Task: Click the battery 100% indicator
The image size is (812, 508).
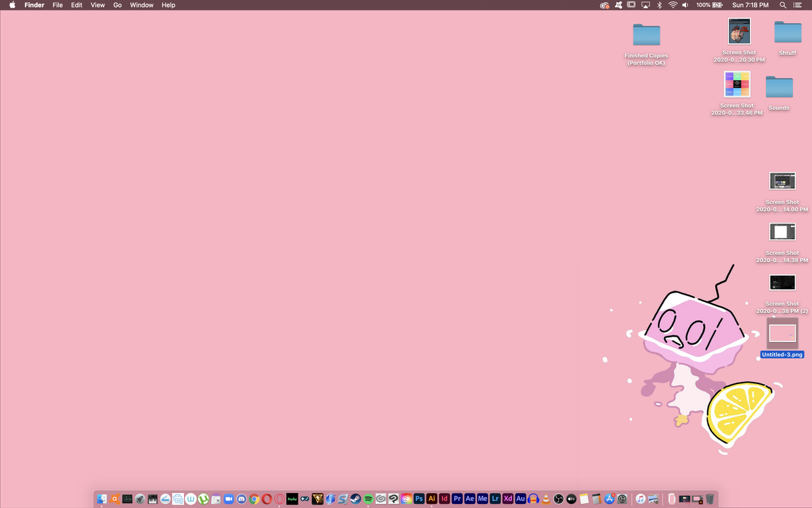Action: click(709, 5)
